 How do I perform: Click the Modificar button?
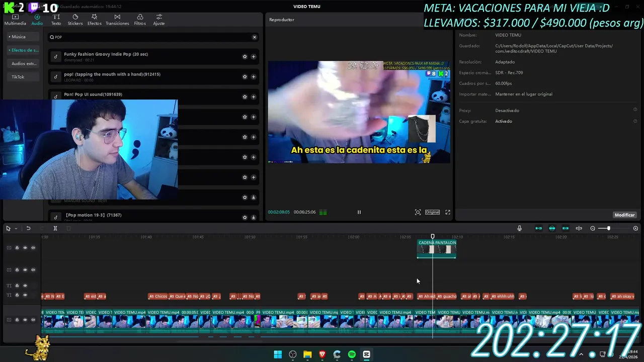coord(624,215)
